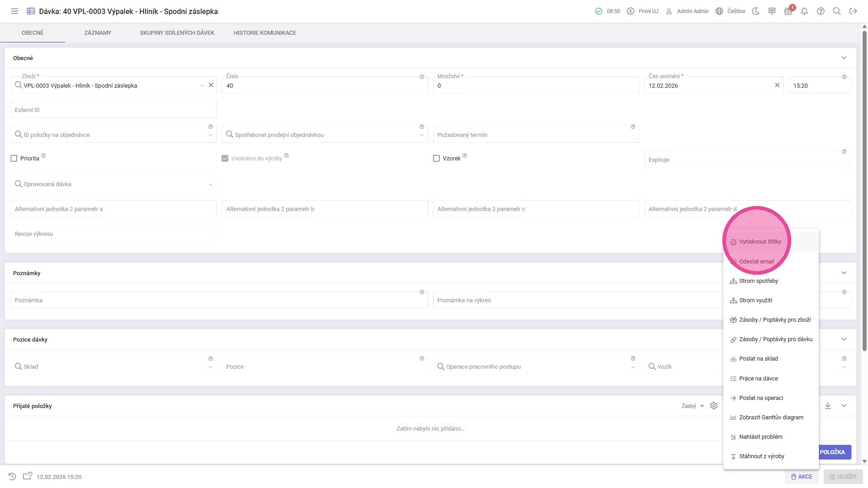Screen dimensions: 868x488
Task: Enable the Priorita checkbox
Action: coord(14,159)
